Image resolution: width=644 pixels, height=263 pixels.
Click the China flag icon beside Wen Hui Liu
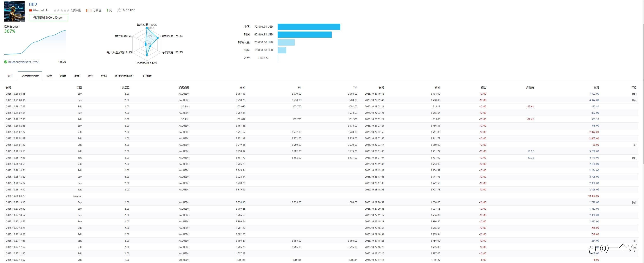[31, 11]
